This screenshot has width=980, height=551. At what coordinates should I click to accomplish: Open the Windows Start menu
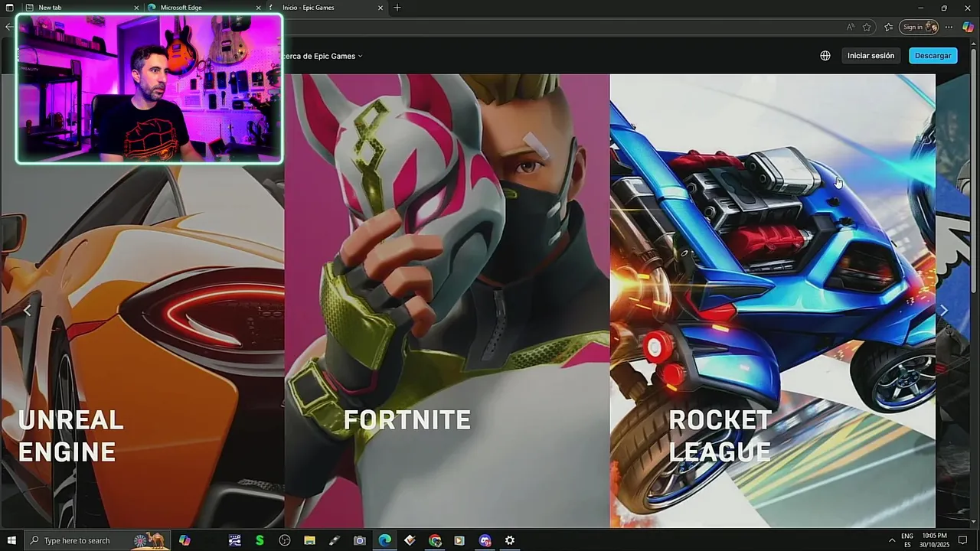coord(10,540)
